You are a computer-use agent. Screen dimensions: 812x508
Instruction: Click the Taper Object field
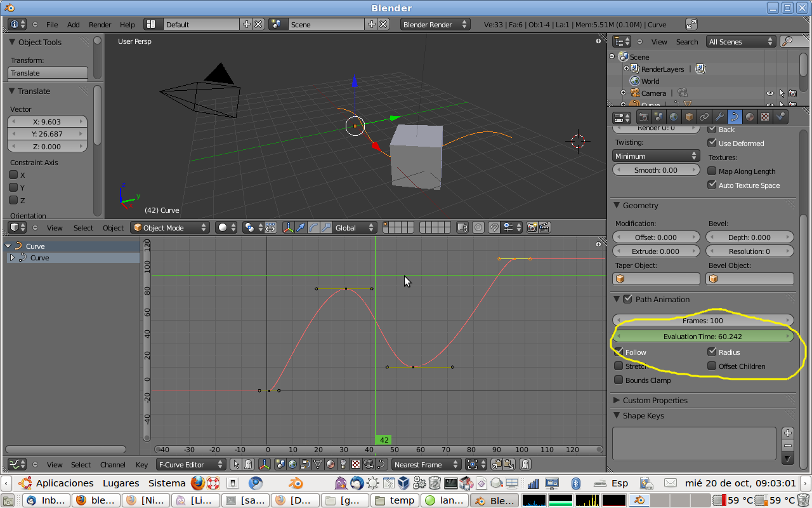pos(656,279)
